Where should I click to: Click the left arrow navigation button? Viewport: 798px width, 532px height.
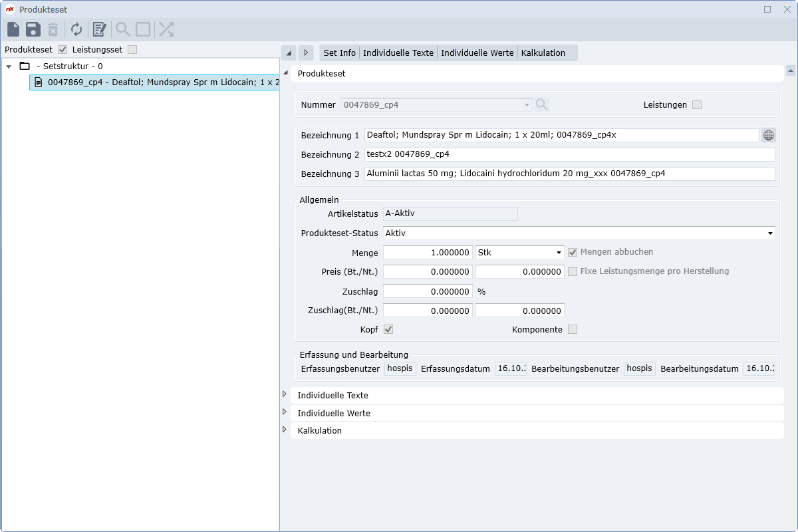(289, 53)
